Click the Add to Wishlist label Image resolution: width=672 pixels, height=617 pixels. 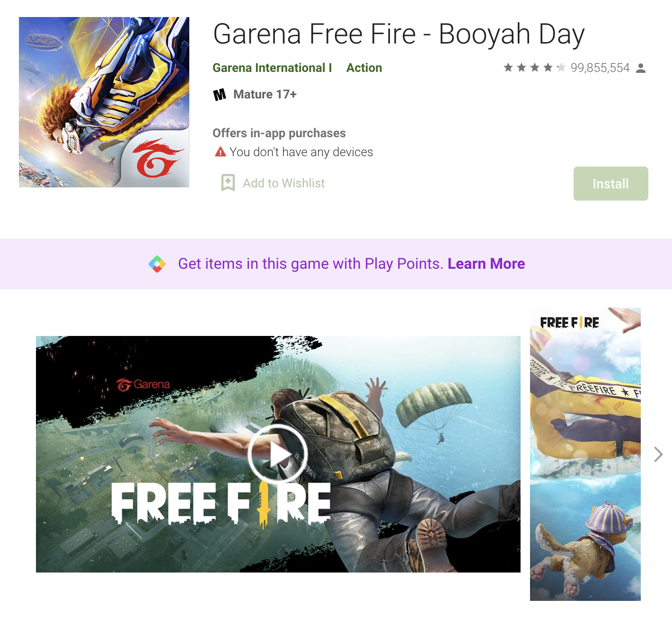[x=283, y=183]
